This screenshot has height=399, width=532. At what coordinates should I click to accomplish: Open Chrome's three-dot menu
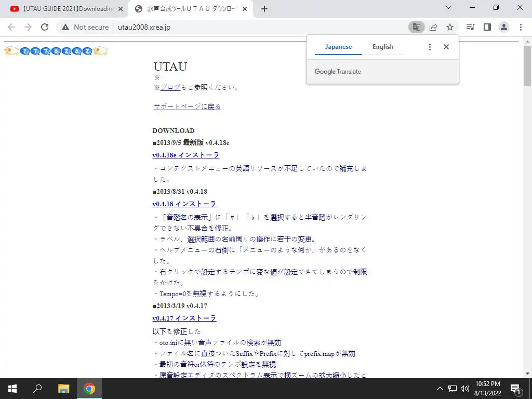[x=521, y=27]
